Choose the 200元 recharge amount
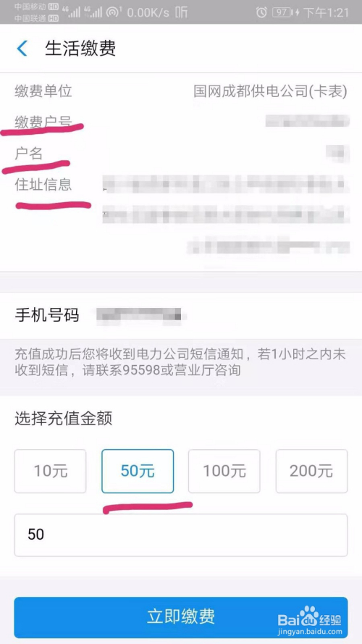The image size is (362, 644). [311, 471]
